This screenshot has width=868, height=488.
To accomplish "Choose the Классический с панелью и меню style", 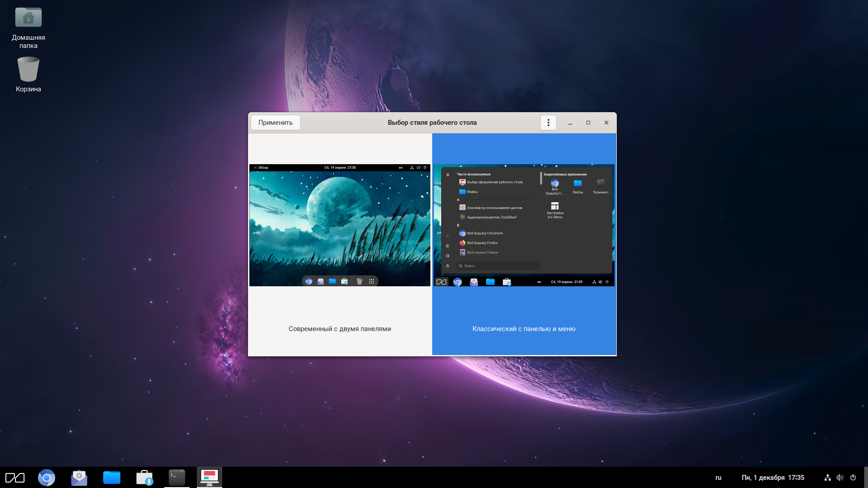I will (x=524, y=329).
